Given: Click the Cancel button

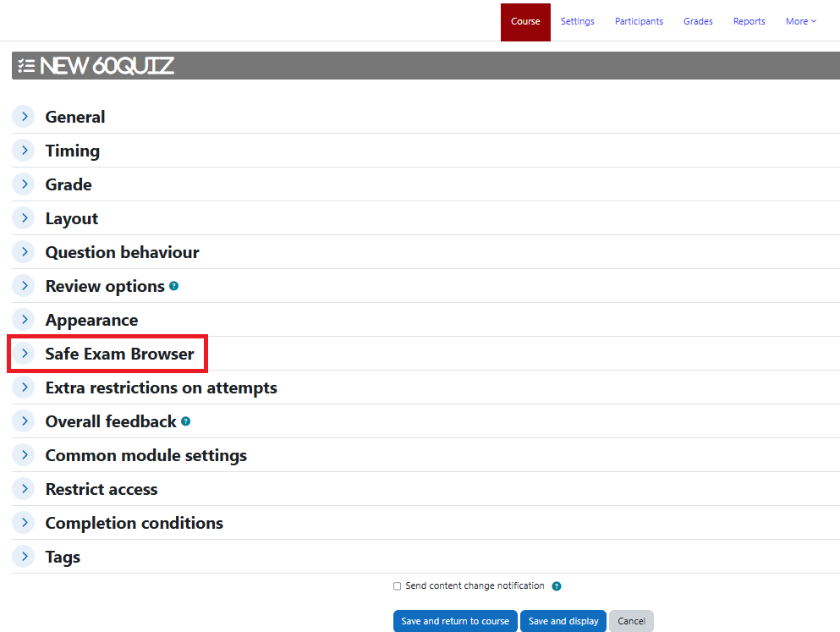Looking at the screenshot, I should tap(631, 621).
